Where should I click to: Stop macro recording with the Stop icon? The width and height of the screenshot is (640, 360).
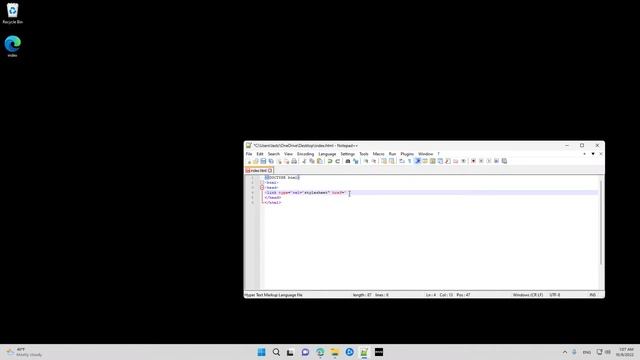pyautogui.click(x=481, y=161)
